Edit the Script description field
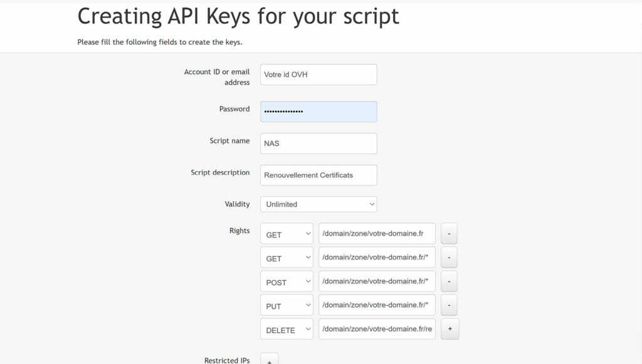The width and height of the screenshot is (642, 364). (318, 175)
